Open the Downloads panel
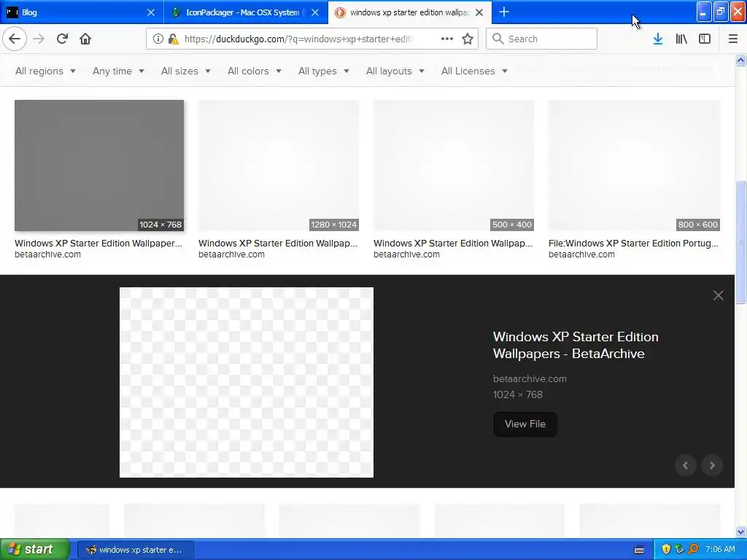The width and height of the screenshot is (747, 560). [658, 39]
